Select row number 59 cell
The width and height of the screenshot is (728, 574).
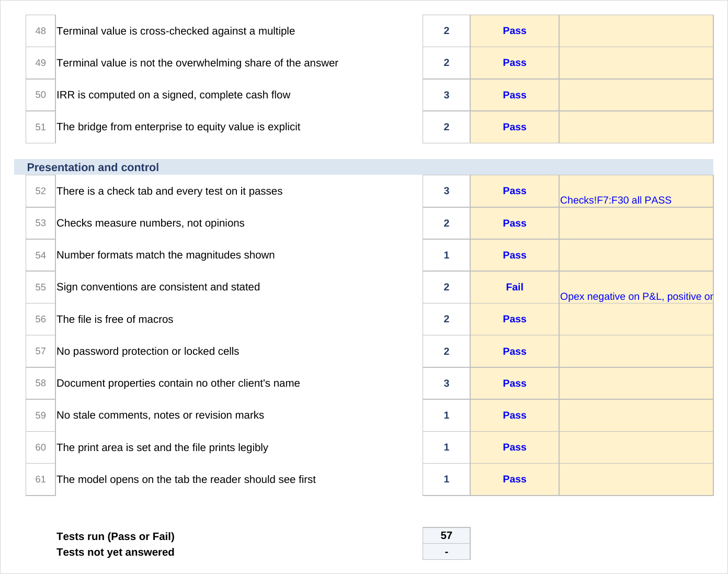(x=41, y=415)
